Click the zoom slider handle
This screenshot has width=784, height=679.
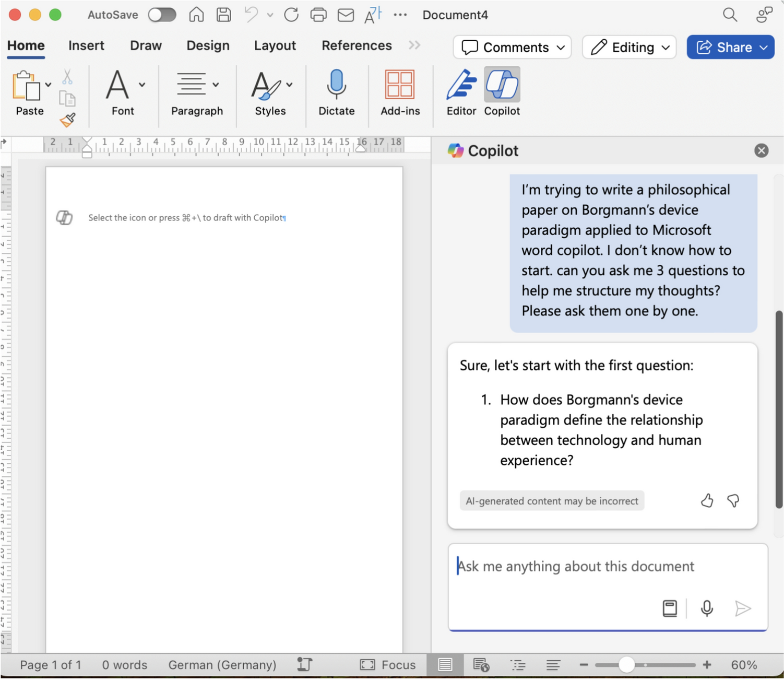pos(626,665)
